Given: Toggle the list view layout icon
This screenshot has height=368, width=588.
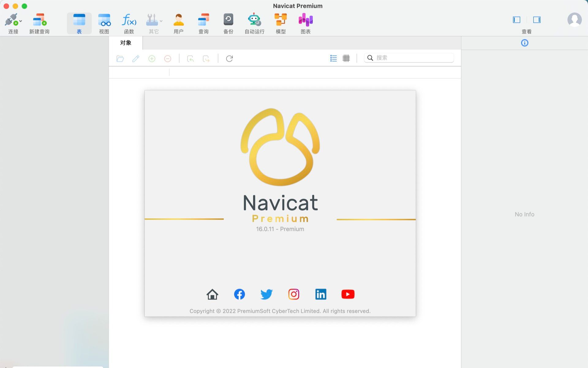Looking at the screenshot, I should (334, 58).
